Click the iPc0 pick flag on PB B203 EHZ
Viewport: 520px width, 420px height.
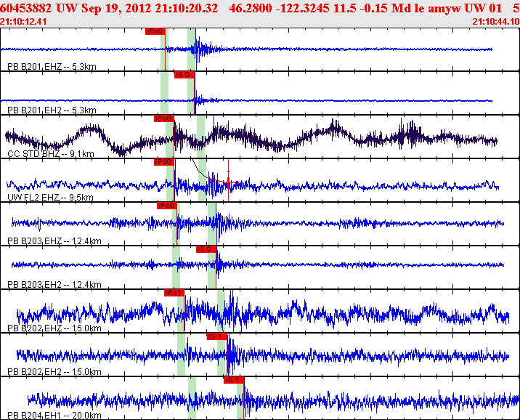[167, 206]
